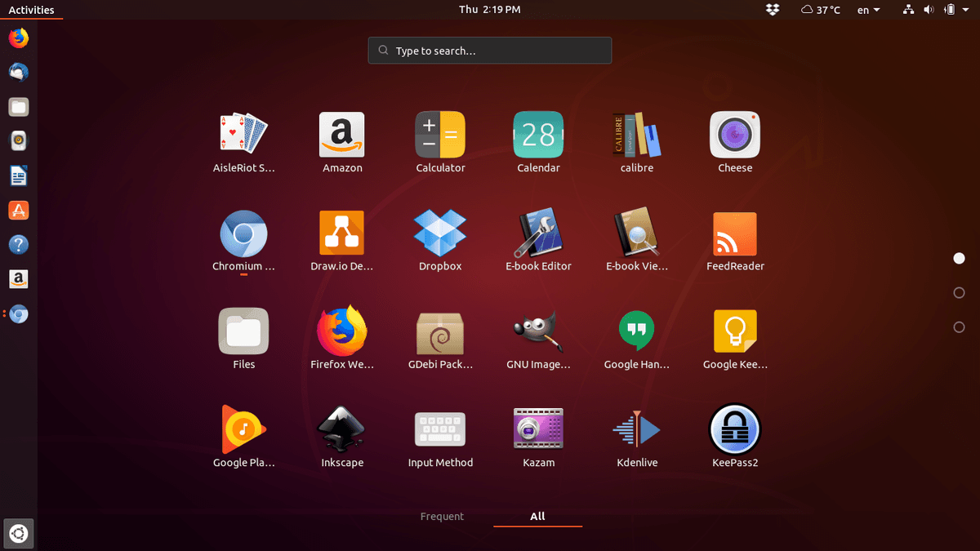Open the system menu arrow in top bar
Viewport: 980px width, 551px height.
pyautogui.click(x=967, y=10)
